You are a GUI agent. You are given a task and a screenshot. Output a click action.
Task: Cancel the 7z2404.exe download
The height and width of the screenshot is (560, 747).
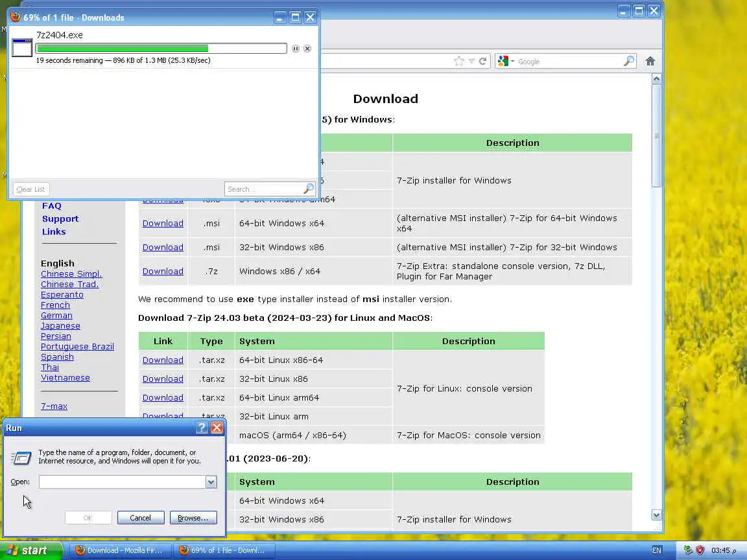pyautogui.click(x=307, y=49)
